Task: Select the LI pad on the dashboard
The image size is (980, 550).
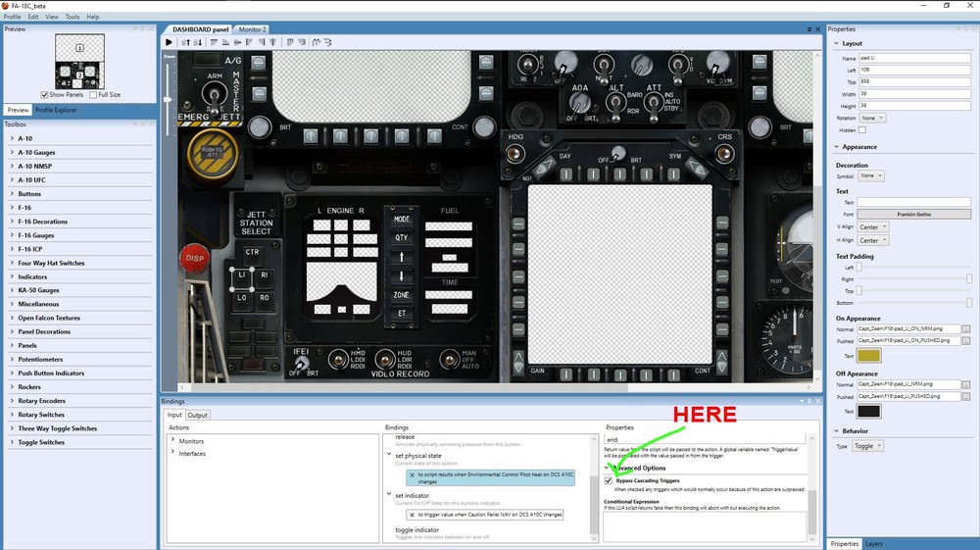Action: 242,279
